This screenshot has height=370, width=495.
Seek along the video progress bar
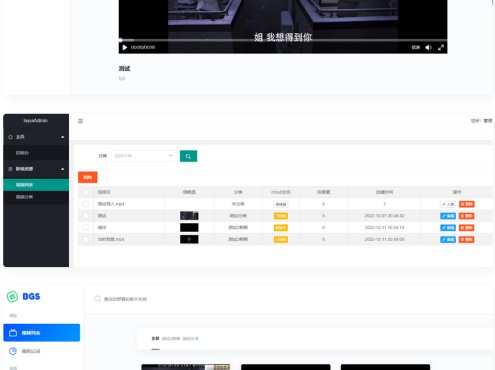click(283, 40)
